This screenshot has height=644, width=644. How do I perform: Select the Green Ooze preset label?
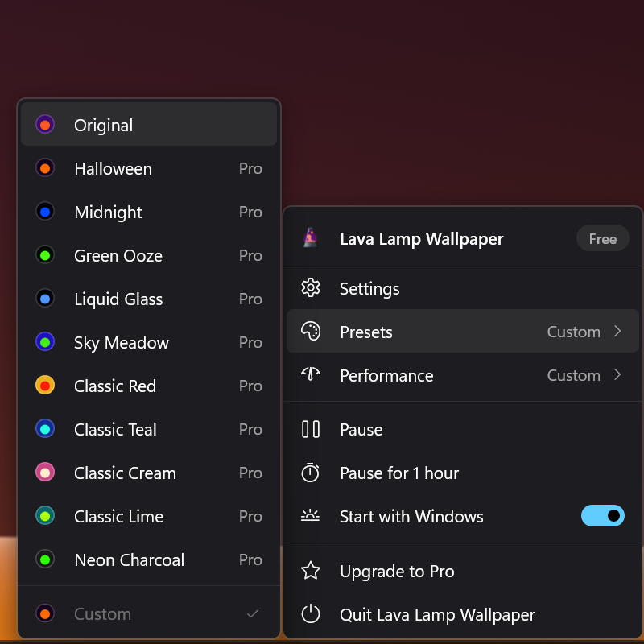118,256
